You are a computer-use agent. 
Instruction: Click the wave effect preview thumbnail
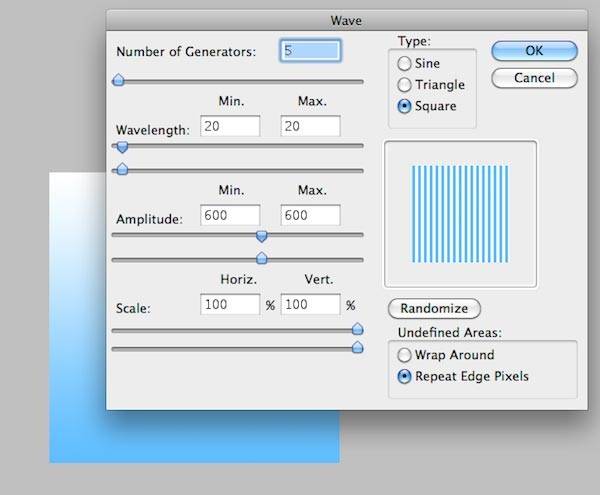point(460,213)
